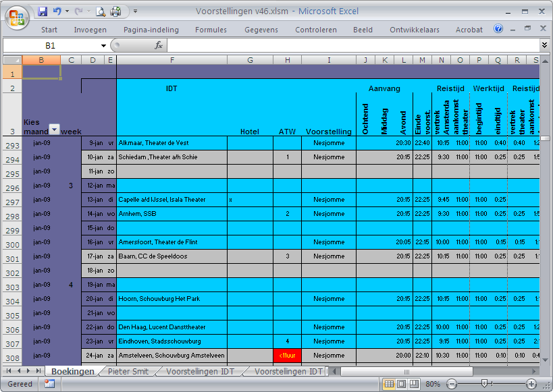Save the workbook from Quick Access toolbar

pos(43,11)
